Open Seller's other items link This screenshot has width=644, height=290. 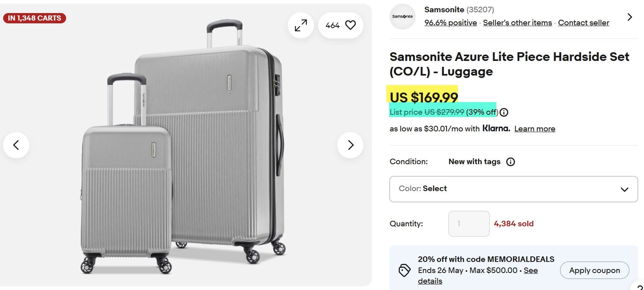click(x=517, y=23)
